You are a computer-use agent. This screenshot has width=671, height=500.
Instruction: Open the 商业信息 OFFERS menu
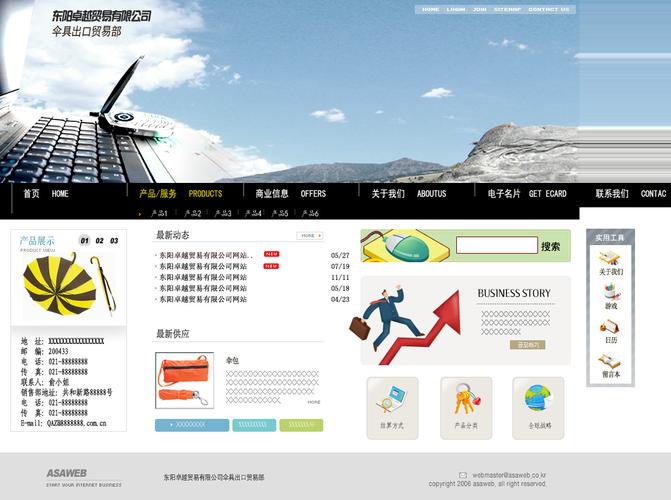pyautogui.click(x=291, y=193)
